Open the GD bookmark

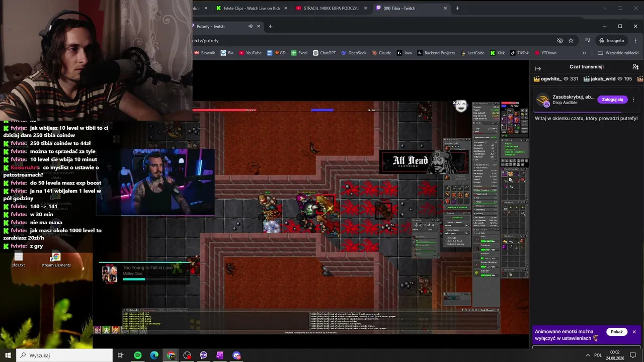[x=276, y=53]
